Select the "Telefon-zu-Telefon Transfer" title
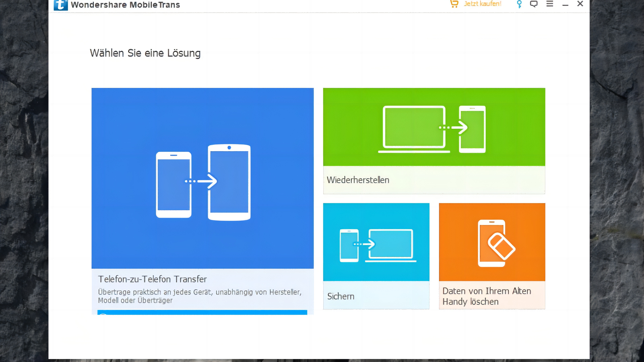Image resolution: width=644 pixels, height=362 pixels. tap(152, 279)
